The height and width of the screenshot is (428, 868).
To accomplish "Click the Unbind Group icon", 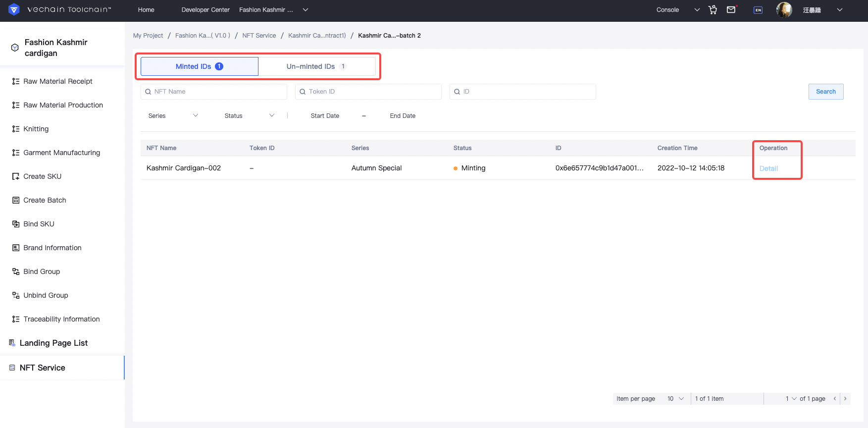I will (x=16, y=295).
